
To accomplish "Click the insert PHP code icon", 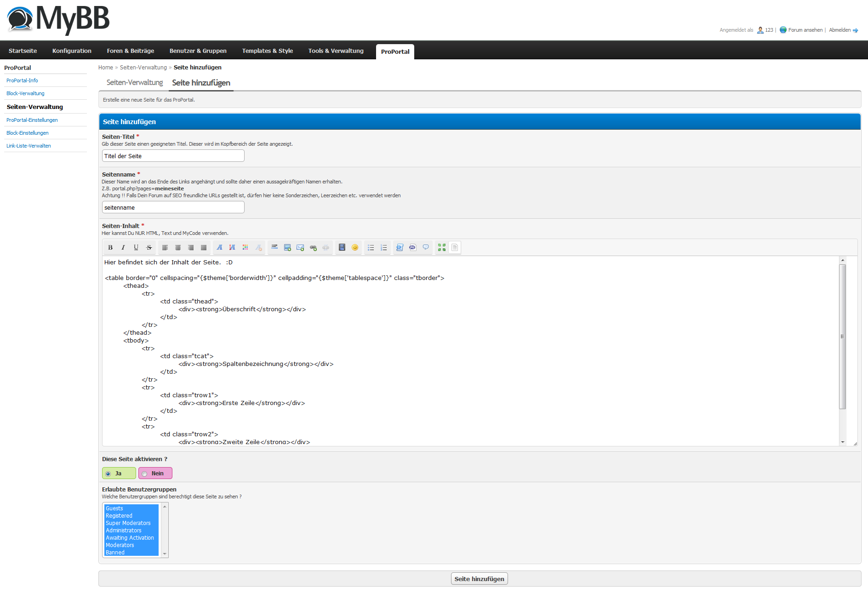I will click(x=413, y=247).
